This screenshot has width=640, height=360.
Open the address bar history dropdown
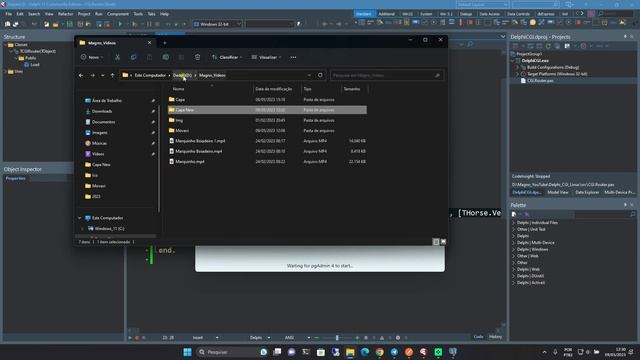[x=309, y=75]
